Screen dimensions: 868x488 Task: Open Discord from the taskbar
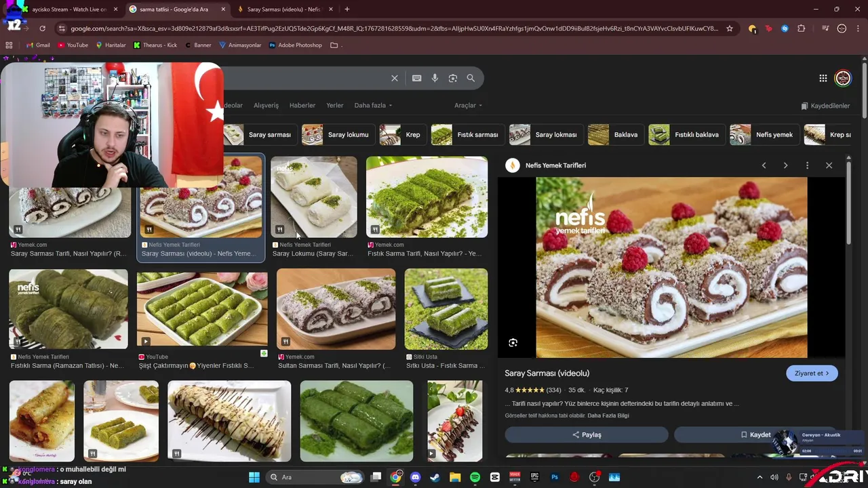(x=415, y=477)
